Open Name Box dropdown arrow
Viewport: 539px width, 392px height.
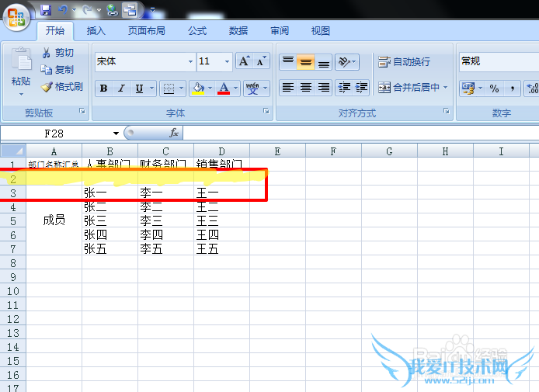[x=116, y=134]
